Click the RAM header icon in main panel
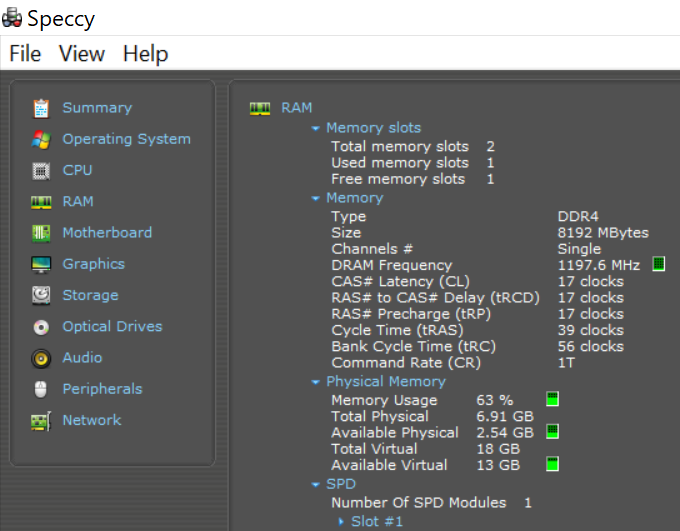Screen dimensions: 680x531 coord(260,108)
